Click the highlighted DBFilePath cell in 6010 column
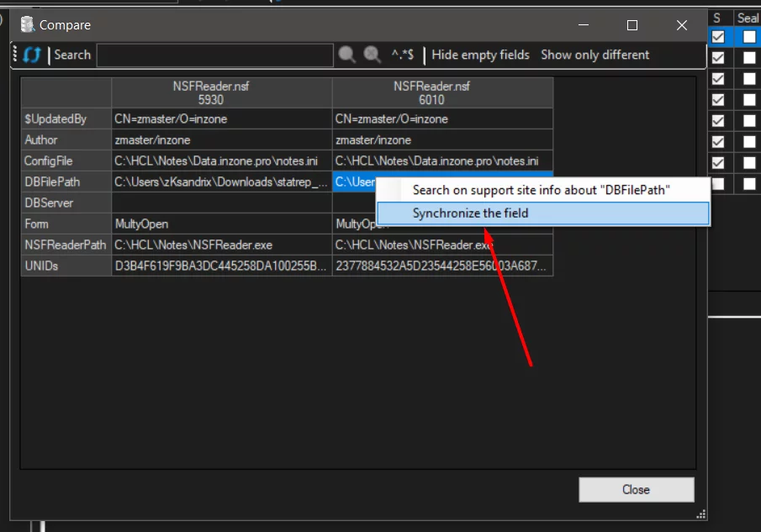The image size is (761, 532). click(354, 182)
